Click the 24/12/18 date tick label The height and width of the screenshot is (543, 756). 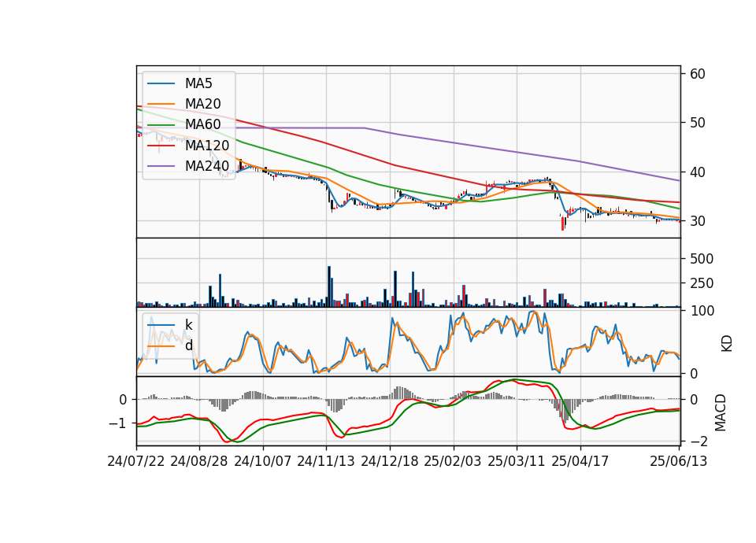(390, 461)
